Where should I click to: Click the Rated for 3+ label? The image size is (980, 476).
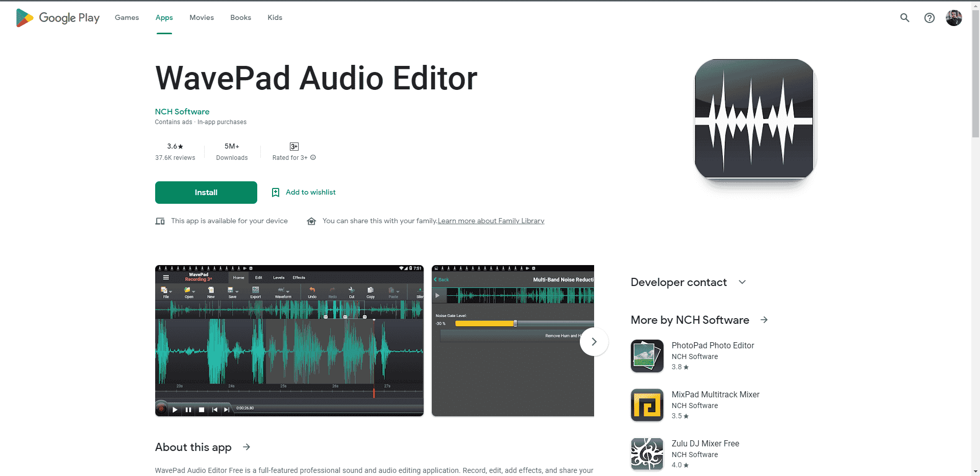tap(290, 158)
